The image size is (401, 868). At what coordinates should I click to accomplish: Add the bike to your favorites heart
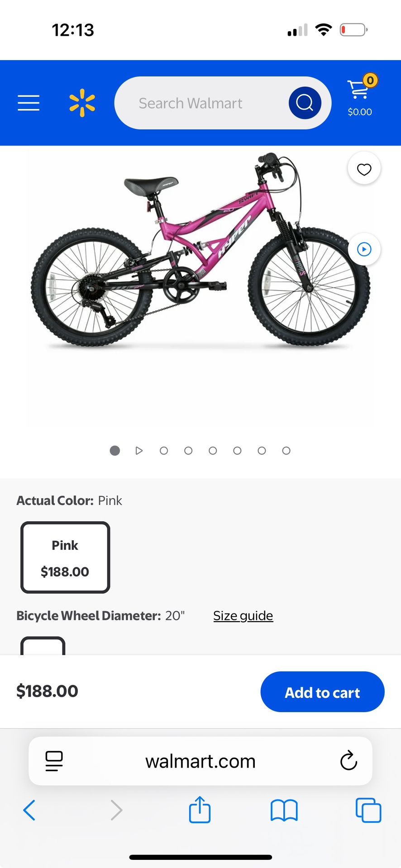click(364, 168)
